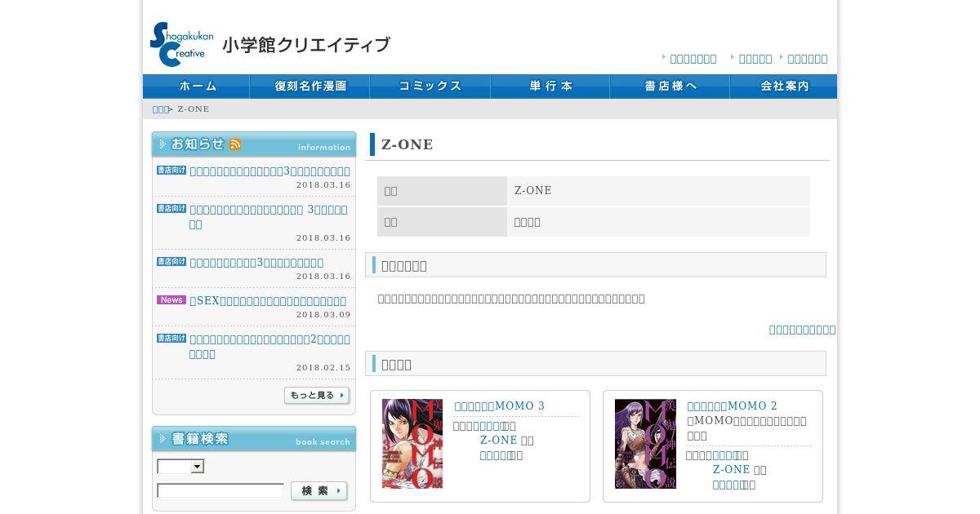Go to the コミックス navigation tab
Screen dimensions: 980x514
[x=430, y=86]
